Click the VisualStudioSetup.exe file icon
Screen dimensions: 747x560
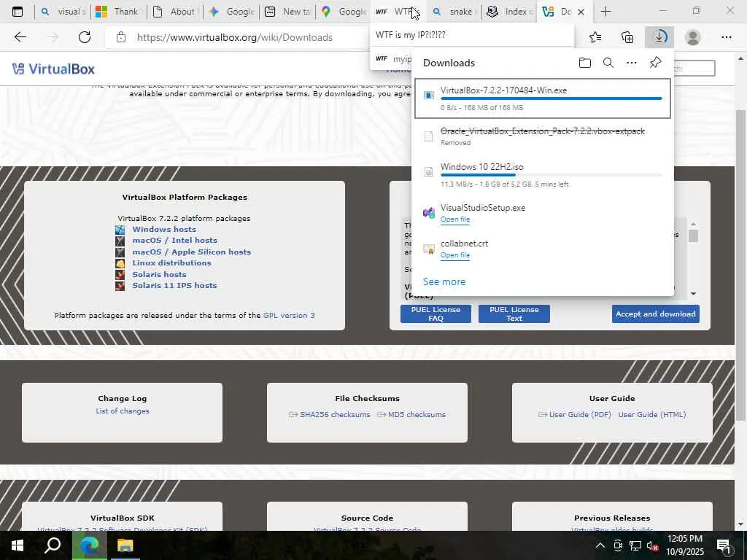pos(429,213)
